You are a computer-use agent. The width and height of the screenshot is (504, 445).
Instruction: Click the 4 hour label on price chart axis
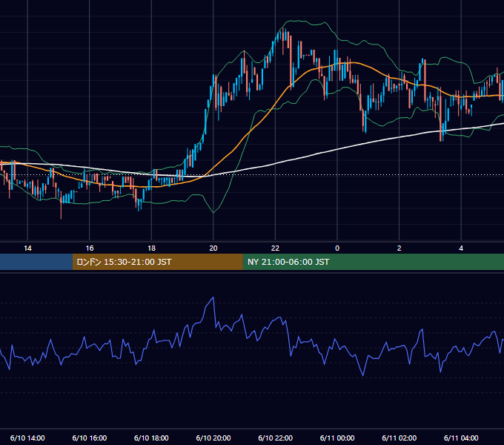(461, 248)
